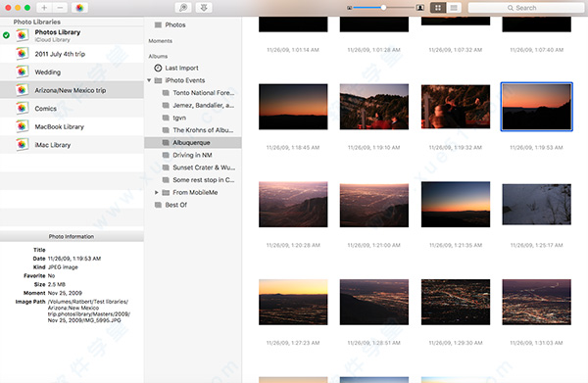Click the Wedding library icon
Screen dimensions: 588x383
[x=23, y=72]
